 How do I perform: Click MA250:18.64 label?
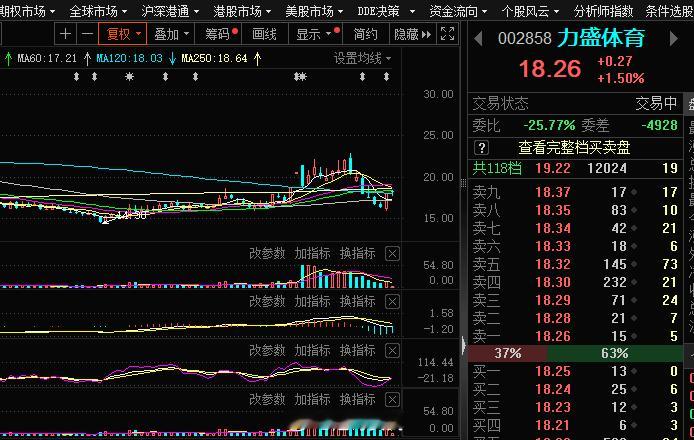click(214, 58)
